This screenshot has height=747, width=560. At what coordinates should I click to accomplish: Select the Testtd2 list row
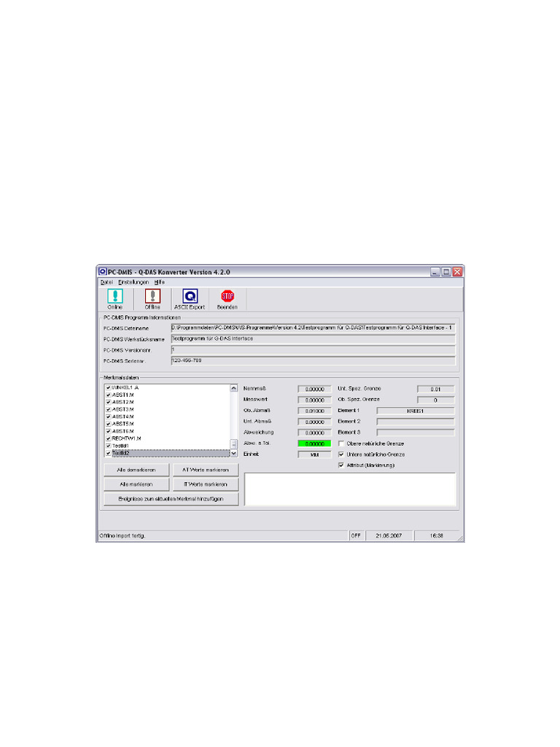click(x=171, y=453)
